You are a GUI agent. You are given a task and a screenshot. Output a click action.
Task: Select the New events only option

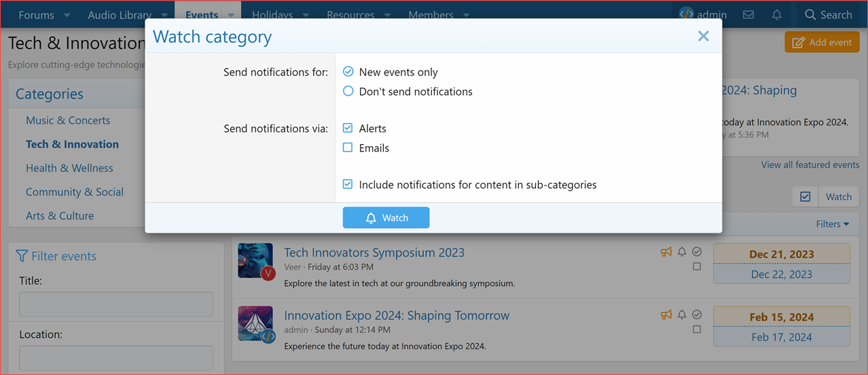click(x=348, y=72)
